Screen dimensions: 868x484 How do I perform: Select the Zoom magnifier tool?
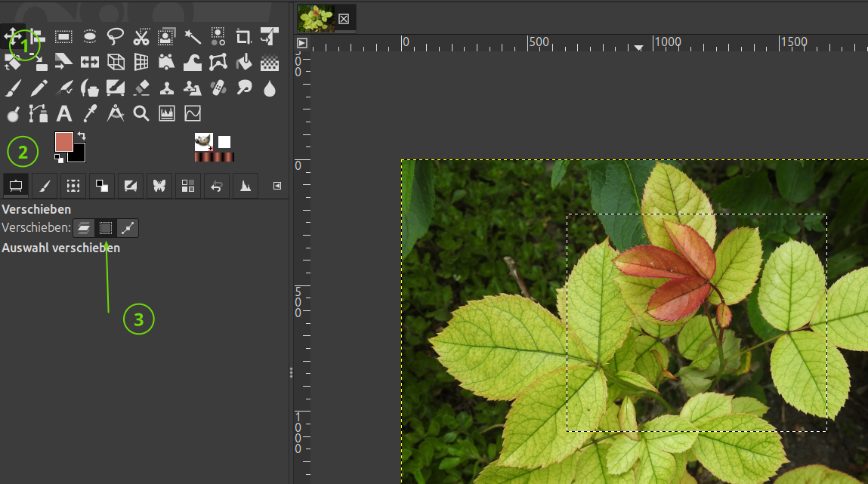pyautogui.click(x=141, y=114)
